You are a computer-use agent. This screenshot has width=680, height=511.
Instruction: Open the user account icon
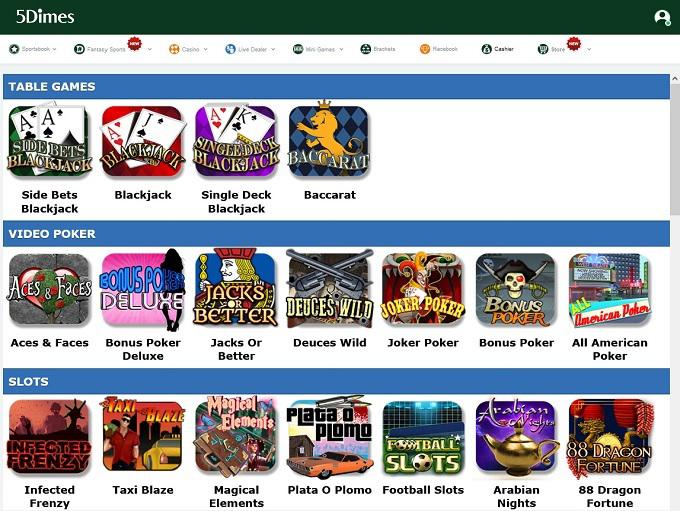coord(662,18)
